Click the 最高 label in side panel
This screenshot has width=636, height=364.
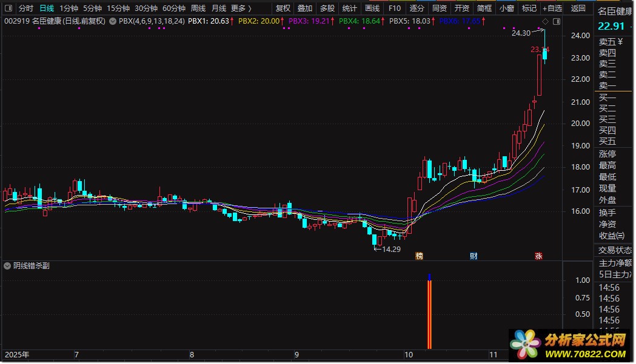[x=608, y=165]
